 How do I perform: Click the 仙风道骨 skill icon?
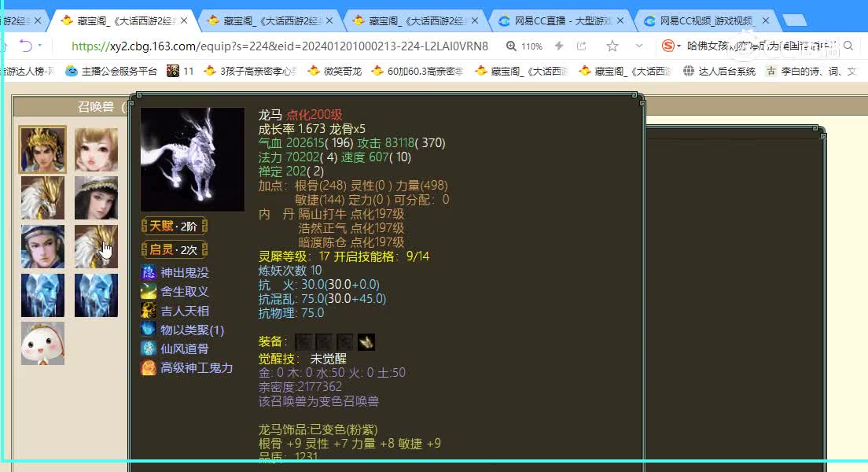(x=149, y=348)
